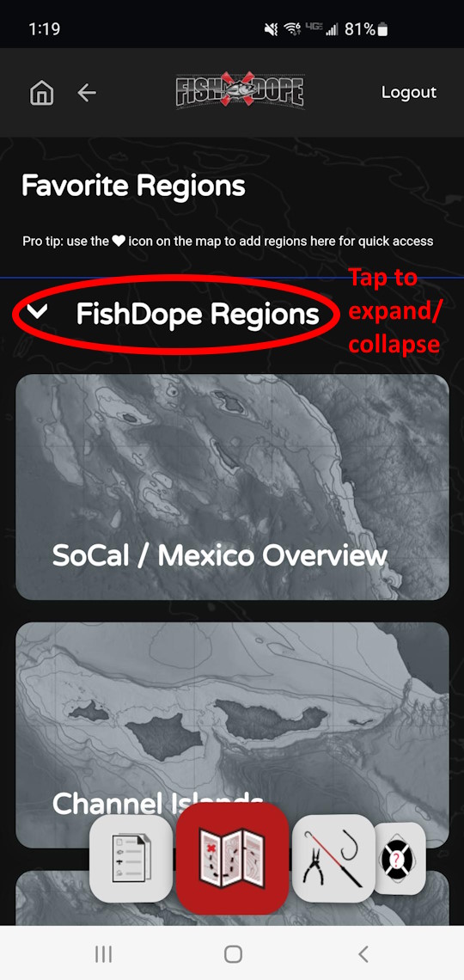Log out via the Logout link
The image size is (464, 980).
tap(409, 93)
